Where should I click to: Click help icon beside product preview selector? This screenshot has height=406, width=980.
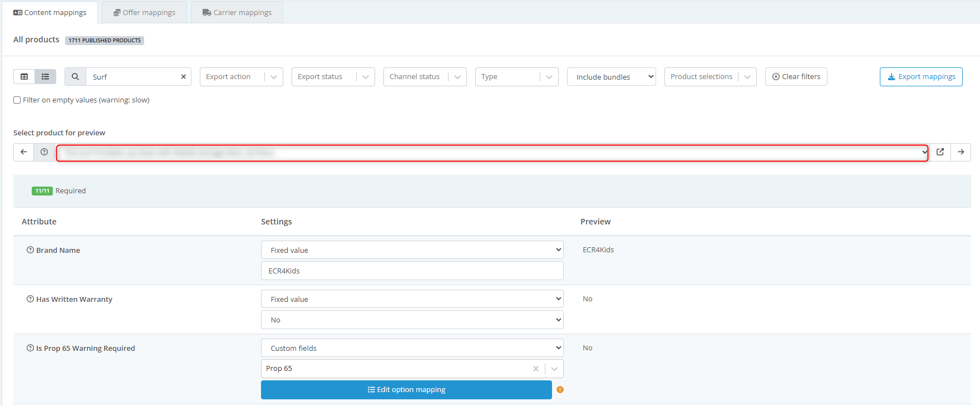click(44, 152)
